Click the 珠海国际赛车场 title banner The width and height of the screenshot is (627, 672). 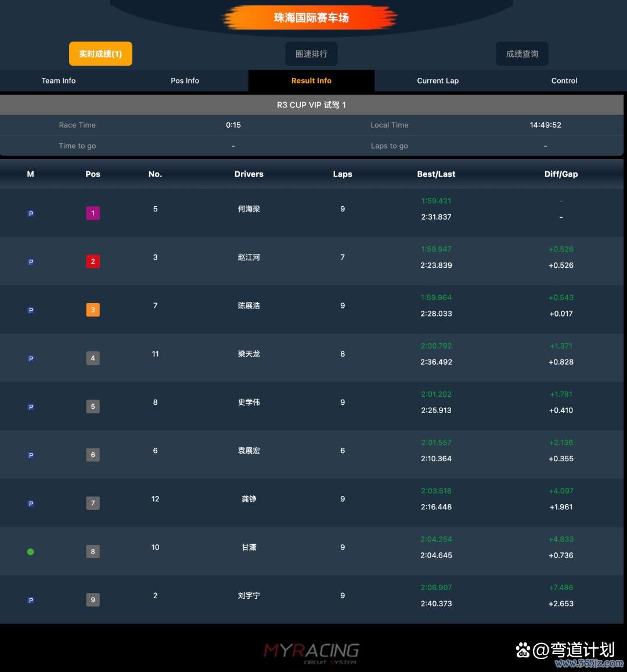[x=310, y=17]
